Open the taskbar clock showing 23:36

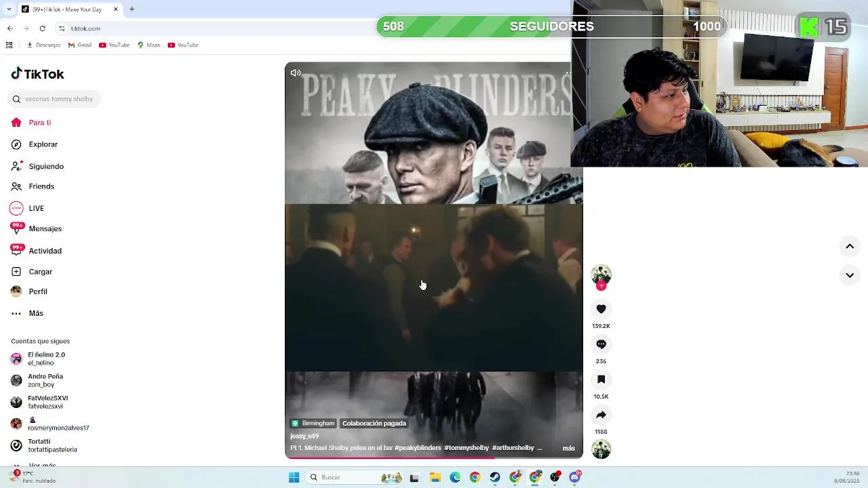[848, 477]
